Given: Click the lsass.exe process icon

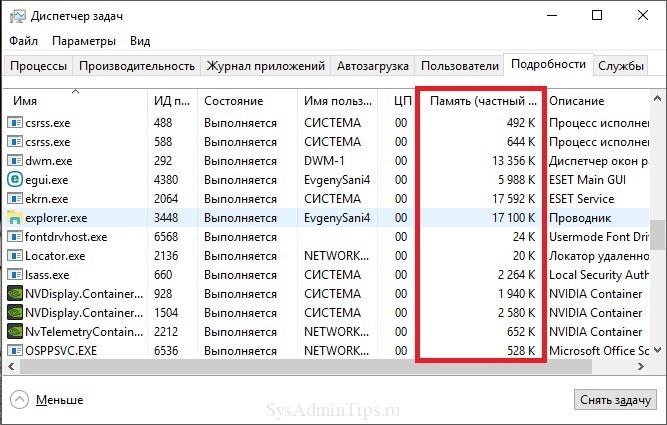Looking at the screenshot, I should [15, 275].
